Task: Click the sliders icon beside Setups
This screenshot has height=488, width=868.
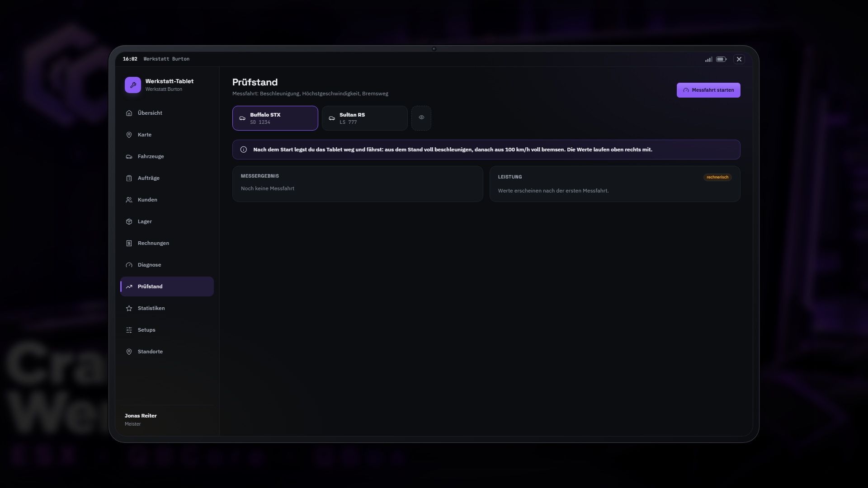Action: [129, 330]
